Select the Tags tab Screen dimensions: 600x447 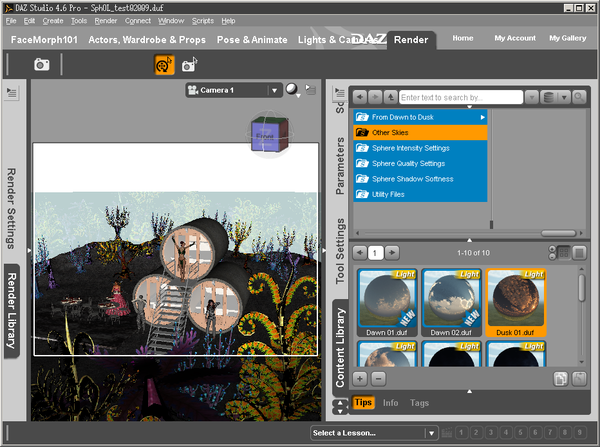(x=419, y=403)
